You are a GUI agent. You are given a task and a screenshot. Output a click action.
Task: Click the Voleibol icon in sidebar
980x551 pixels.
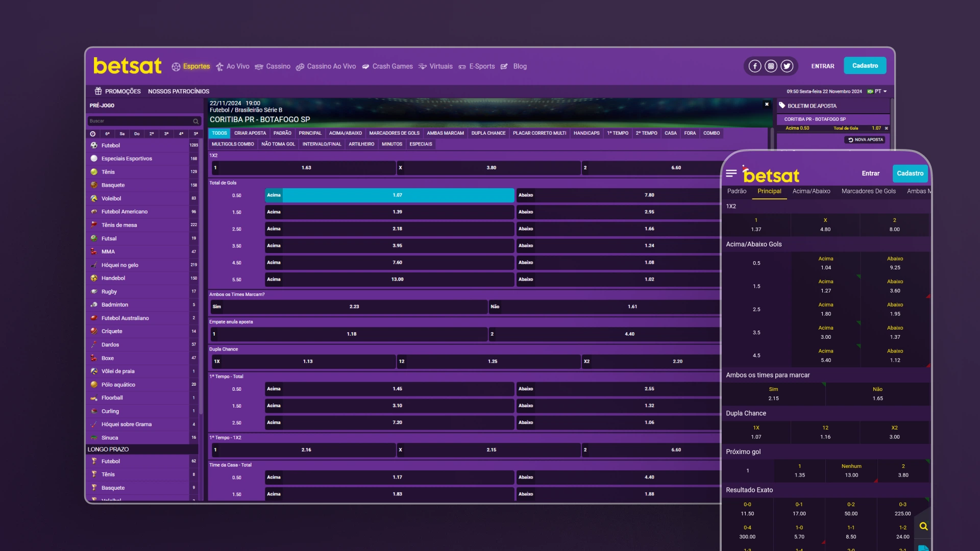94,198
